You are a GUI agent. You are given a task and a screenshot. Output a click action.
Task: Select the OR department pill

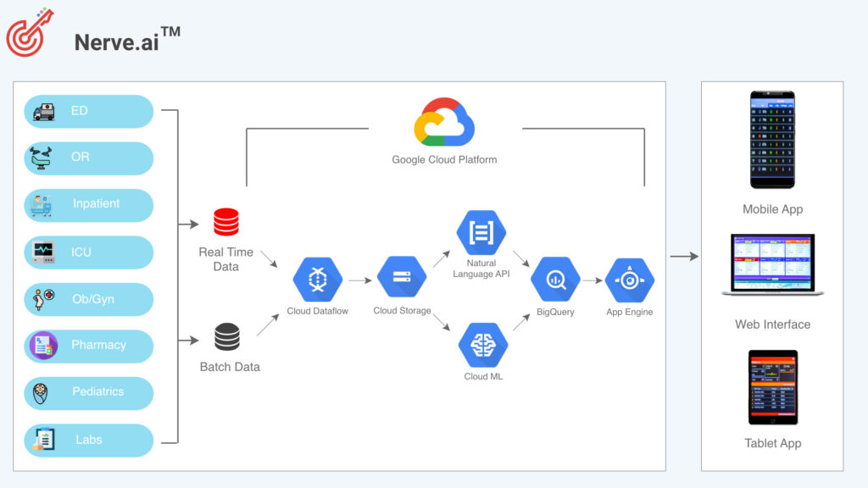coord(88,158)
